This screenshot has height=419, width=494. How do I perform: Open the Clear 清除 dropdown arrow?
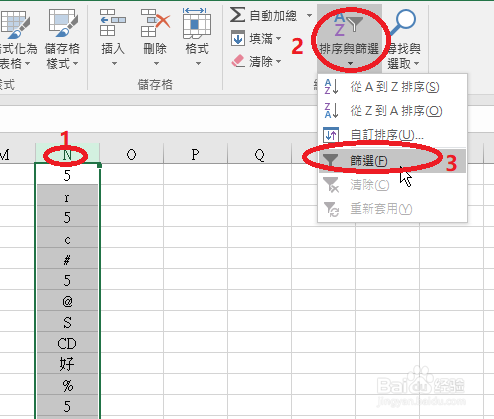(278, 61)
